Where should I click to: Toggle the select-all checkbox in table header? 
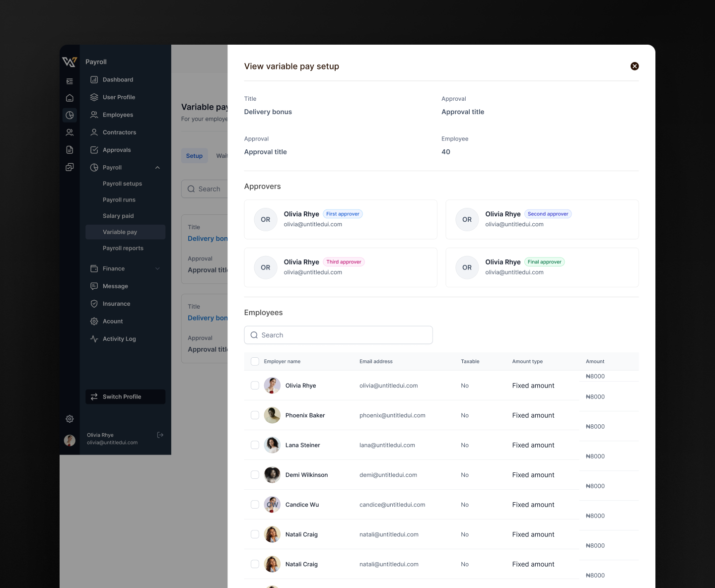point(255,361)
